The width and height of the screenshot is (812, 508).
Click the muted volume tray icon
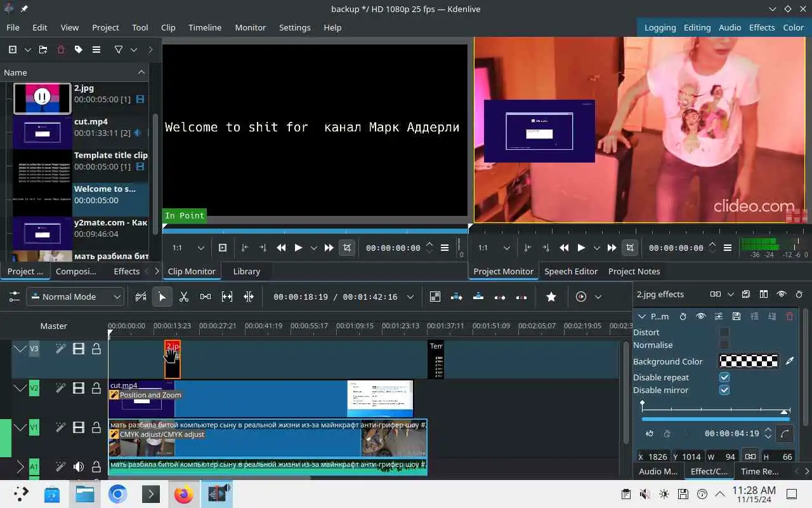[x=645, y=494]
